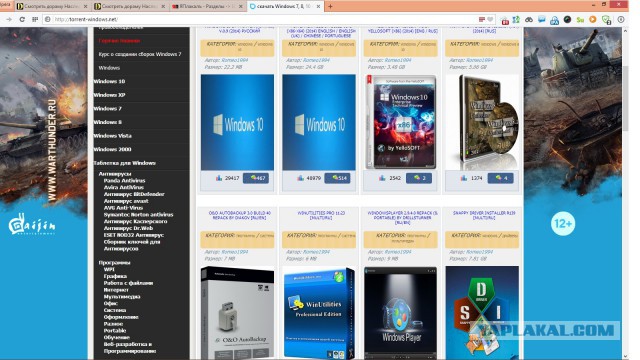Close the ЯПлакалъ tab
640x360 pixels.
[x=240, y=7]
